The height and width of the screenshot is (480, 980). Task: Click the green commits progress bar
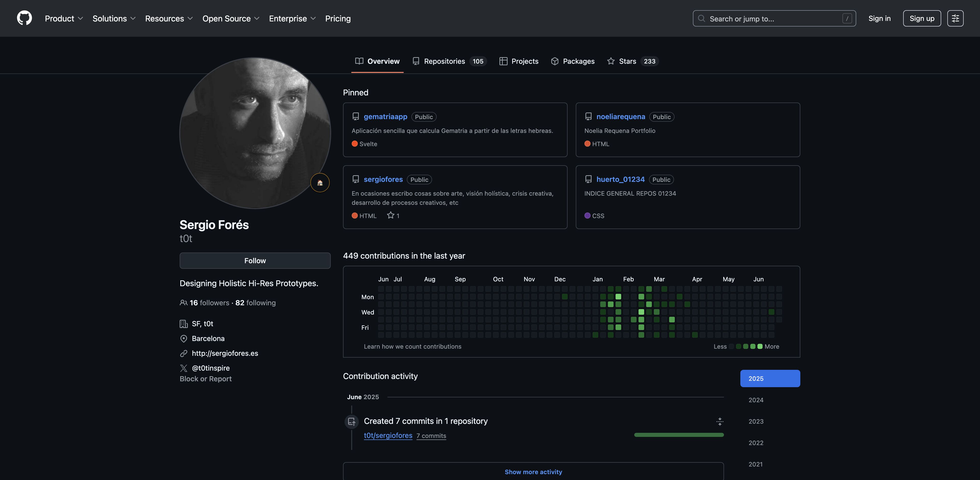pos(679,435)
